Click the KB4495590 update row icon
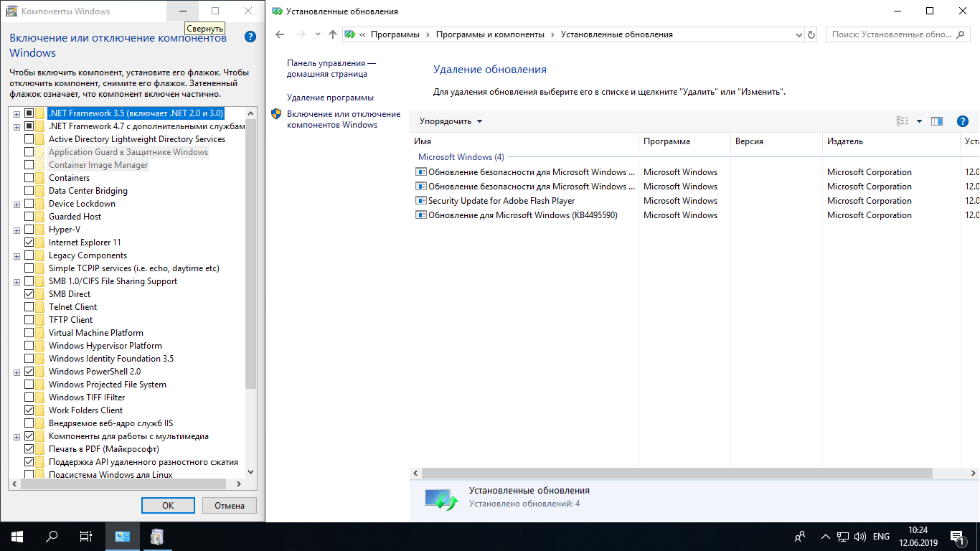 (x=421, y=215)
